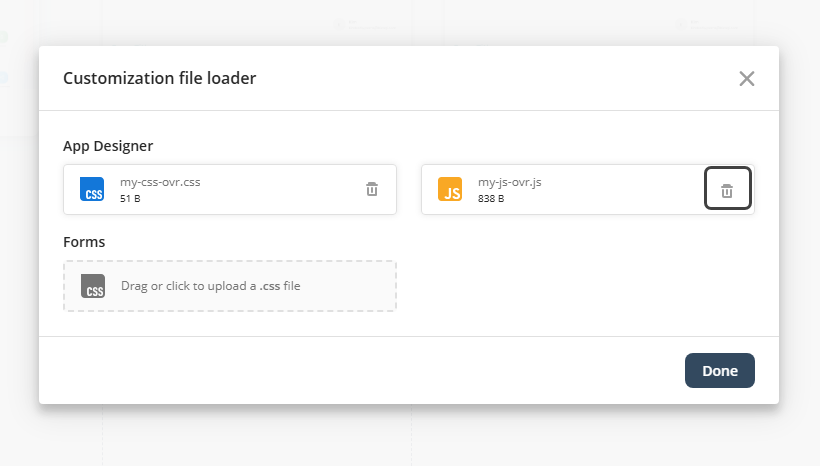The width and height of the screenshot is (820, 466).
Task: Click the "Customization file loader" dialog title
Action: pos(159,78)
